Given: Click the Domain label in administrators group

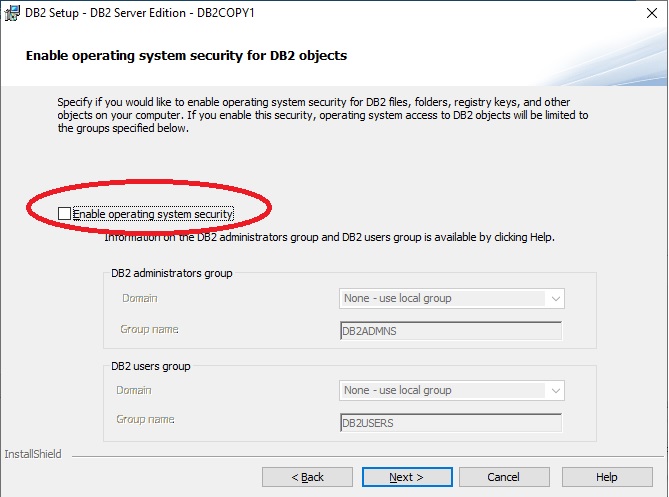Looking at the screenshot, I should [x=139, y=298].
